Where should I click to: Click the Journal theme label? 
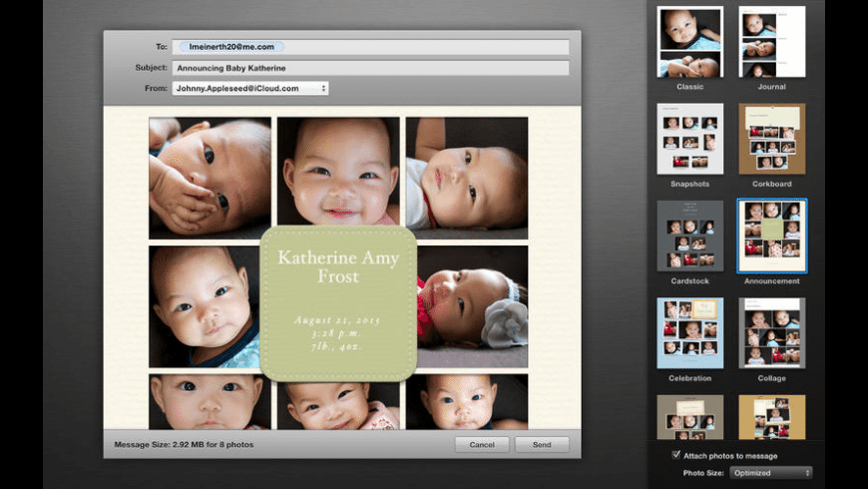point(771,87)
